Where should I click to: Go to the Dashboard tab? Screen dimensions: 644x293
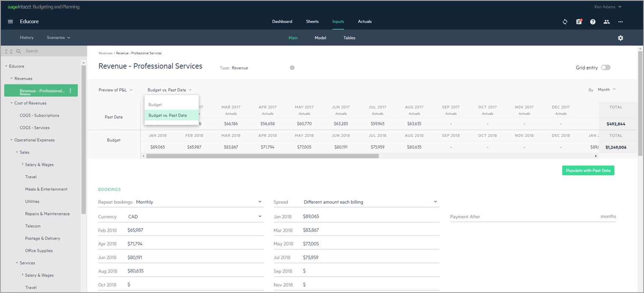[282, 22]
